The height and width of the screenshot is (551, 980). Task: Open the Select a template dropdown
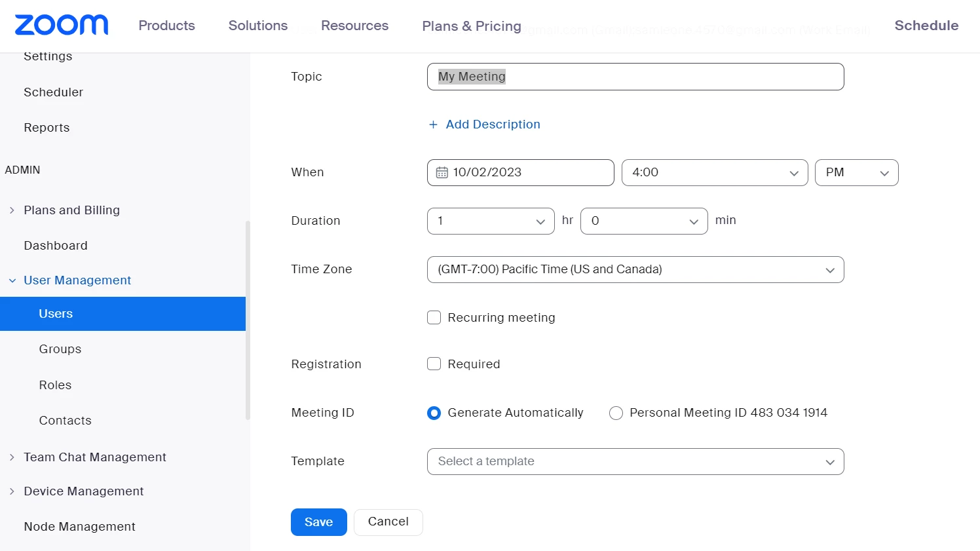click(635, 461)
